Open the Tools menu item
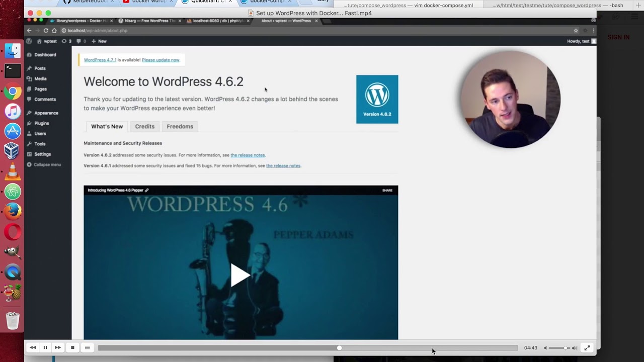This screenshot has width=644, height=362. (36, 144)
